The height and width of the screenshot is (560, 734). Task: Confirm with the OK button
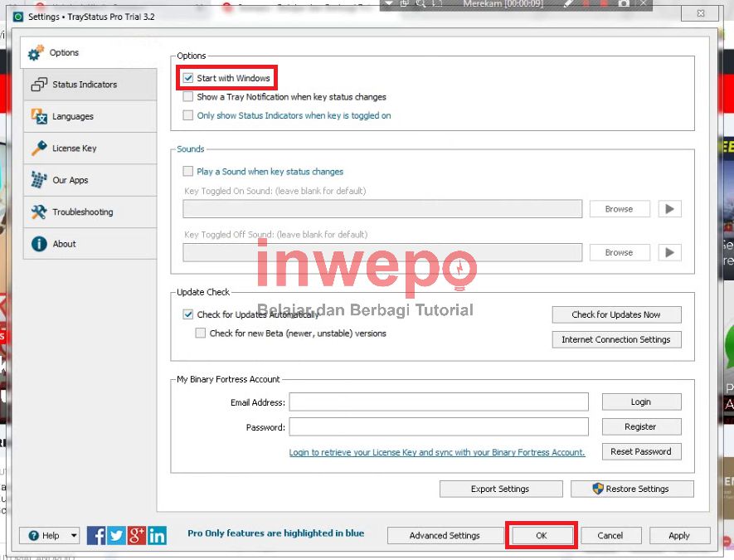[542, 535]
